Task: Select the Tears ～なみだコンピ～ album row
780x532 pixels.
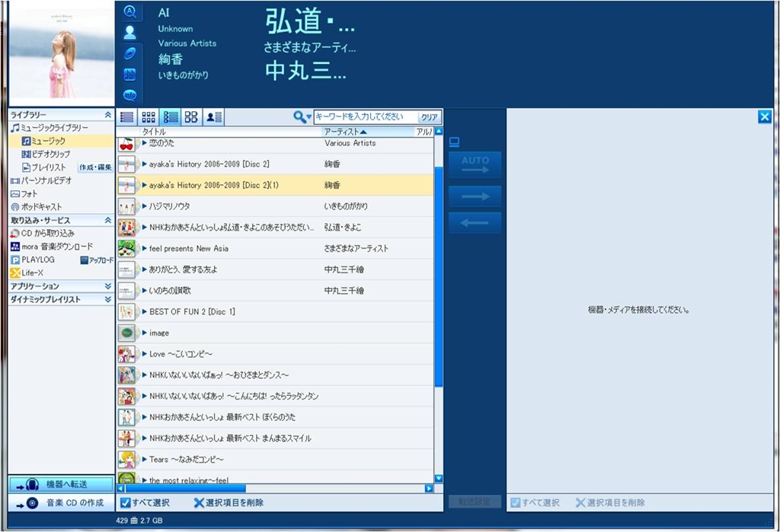Action: point(275,460)
